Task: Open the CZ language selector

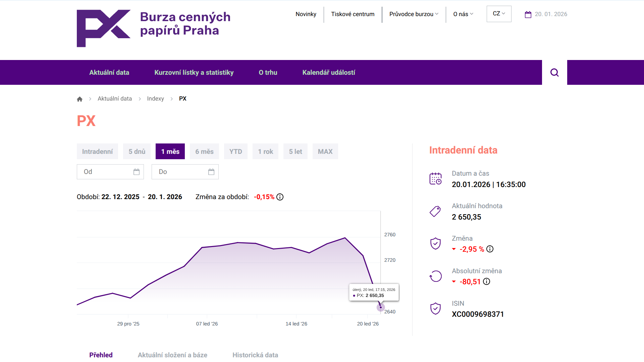Action: click(499, 14)
